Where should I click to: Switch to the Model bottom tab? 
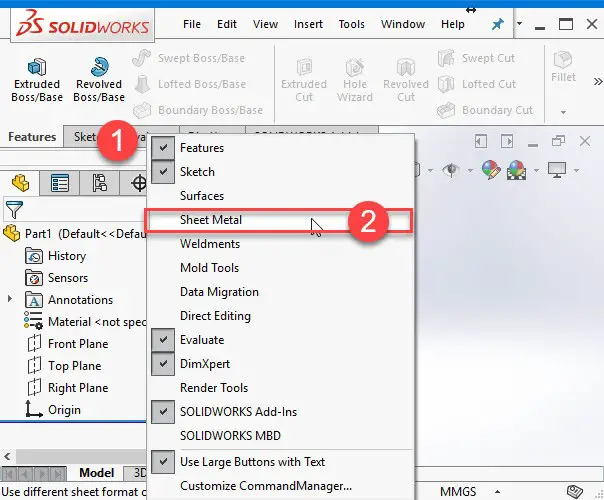coord(96,473)
